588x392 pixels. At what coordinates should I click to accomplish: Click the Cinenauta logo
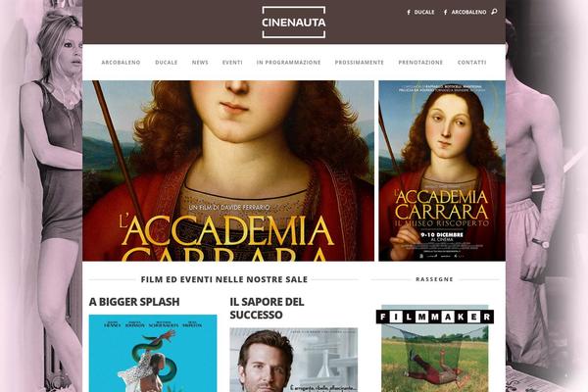[294, 23]
